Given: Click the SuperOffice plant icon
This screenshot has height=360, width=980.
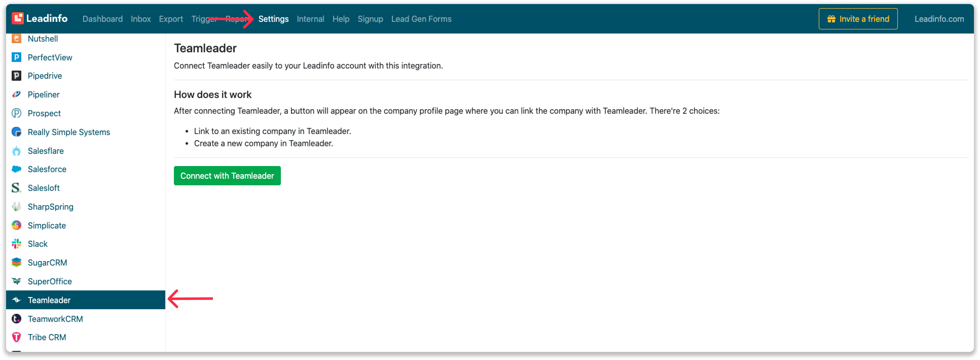Looking at the screenshot, I should [16, 281].
